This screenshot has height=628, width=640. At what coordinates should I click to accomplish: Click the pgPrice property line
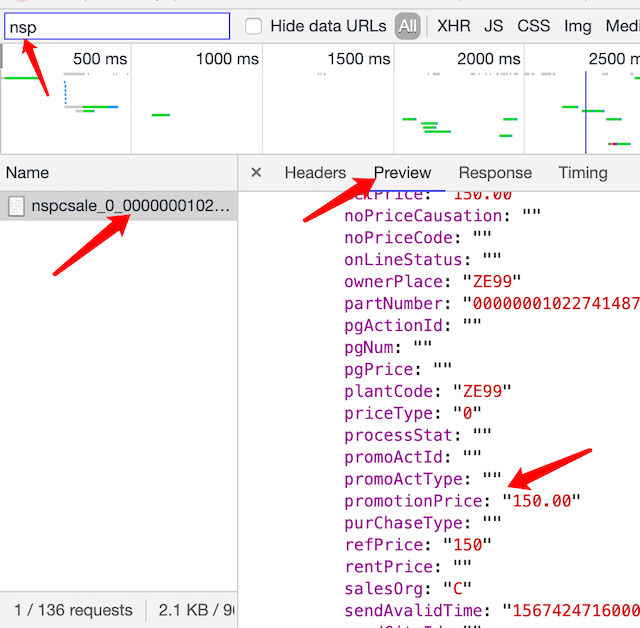[x=398, y=369]
